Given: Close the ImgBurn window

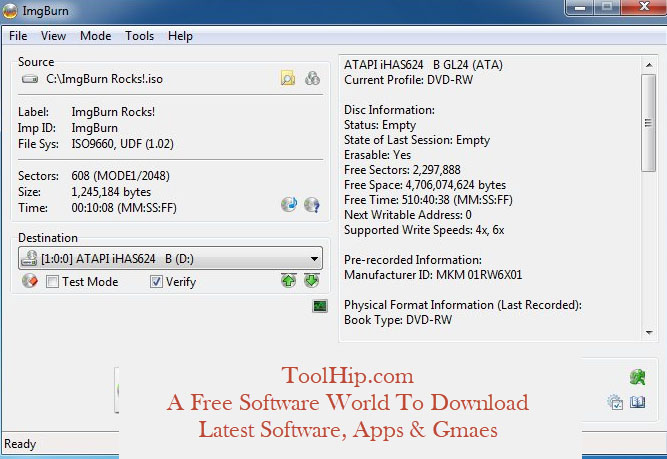Looking at the screenshot, I should coord(644,7).
